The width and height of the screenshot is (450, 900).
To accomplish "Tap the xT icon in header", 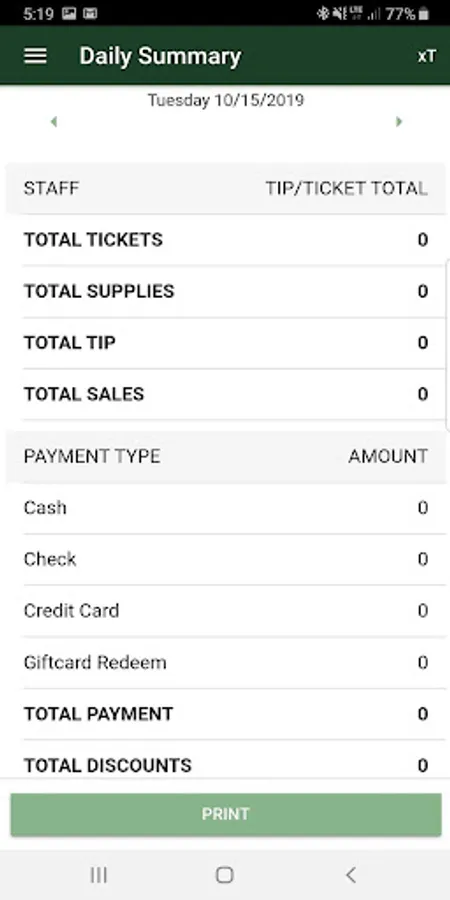I will pyautogui.click(x=426, y=56).
